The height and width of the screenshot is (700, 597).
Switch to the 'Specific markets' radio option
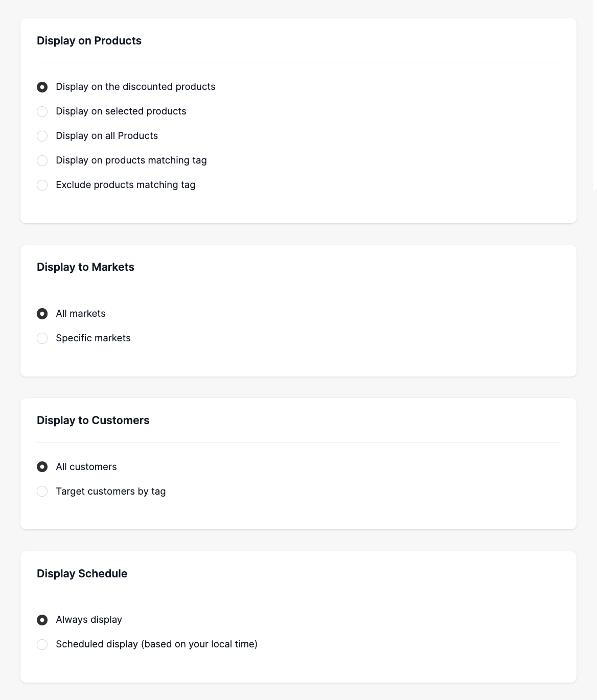tap(42, 338)
